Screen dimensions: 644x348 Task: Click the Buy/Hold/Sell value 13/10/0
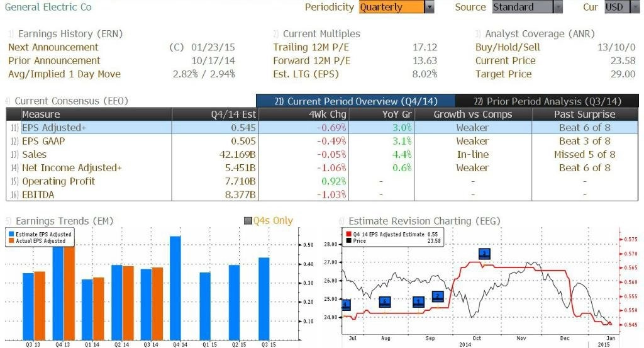tap(616, 47)
